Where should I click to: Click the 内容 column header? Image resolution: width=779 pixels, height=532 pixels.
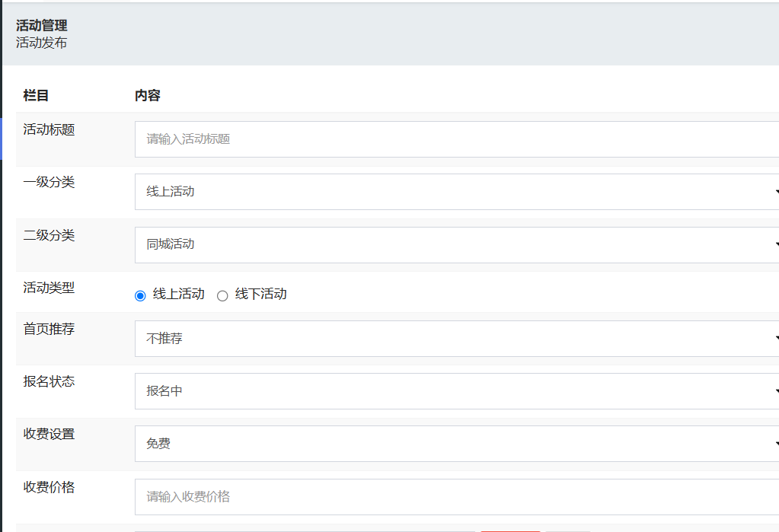(x=148, y=96)
